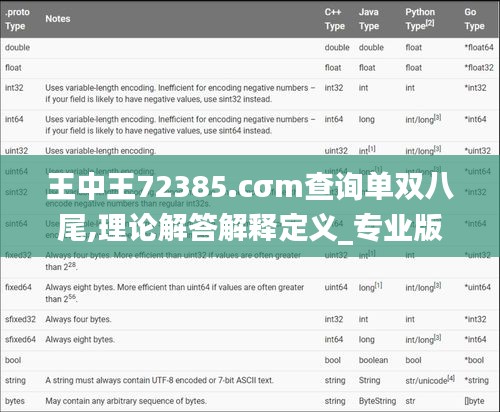Select the Go Type column header
This screenshot has width=500, height=412.
(474, 19)
